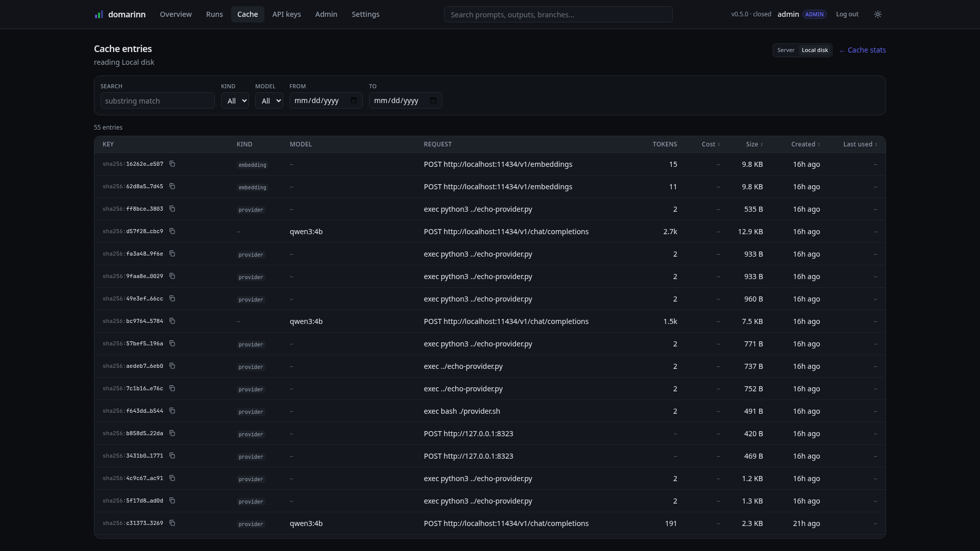Screen dimensions: 980x551
Task: Copy key sha256:d57f28…cbc9
Action: pyautogui.click(x=172, y=231)
